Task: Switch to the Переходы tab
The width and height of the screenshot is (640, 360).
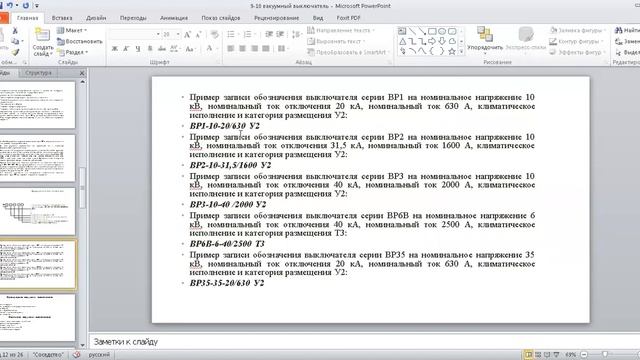Action: [133, 18]
